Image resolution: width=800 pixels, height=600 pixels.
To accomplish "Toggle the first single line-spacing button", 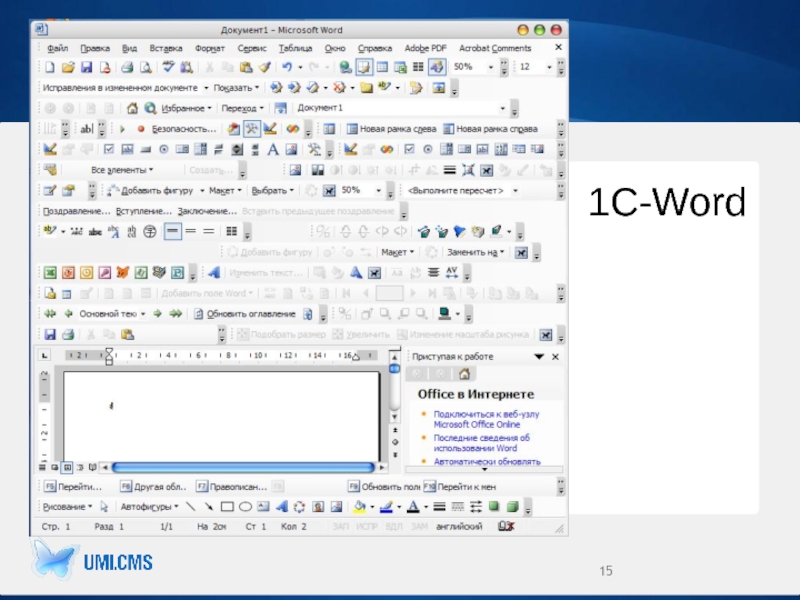I will click(x=172, y=232).
